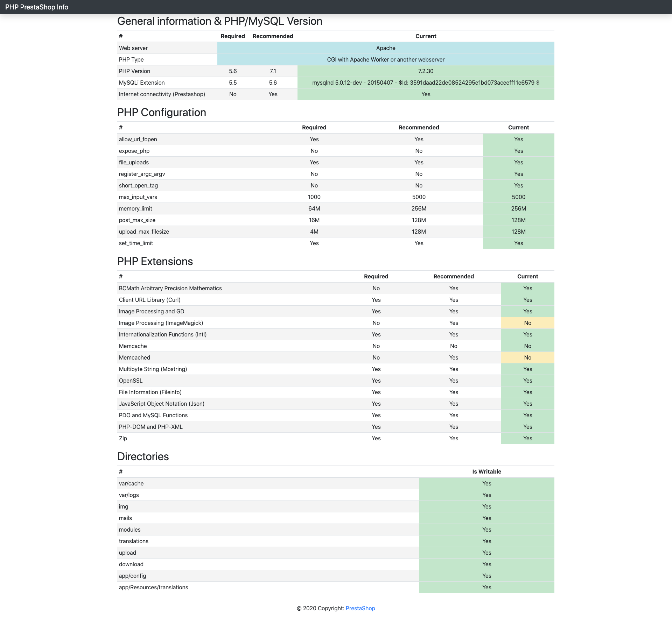Click the upload_max_filesize row label

click(144, 232)
